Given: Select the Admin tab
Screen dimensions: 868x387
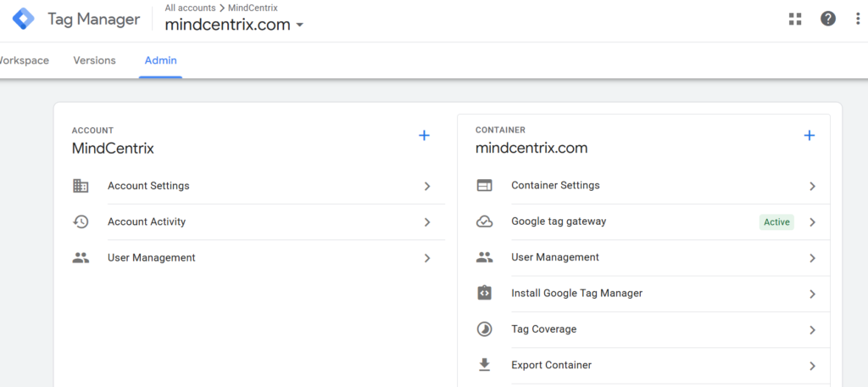Looking at the screenshot, I should point(160,60).
